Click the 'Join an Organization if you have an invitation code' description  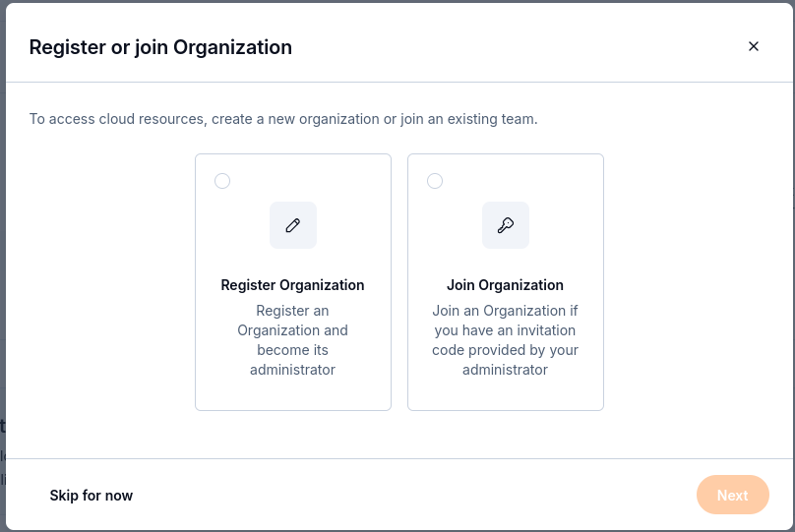(x=505, y=340)
